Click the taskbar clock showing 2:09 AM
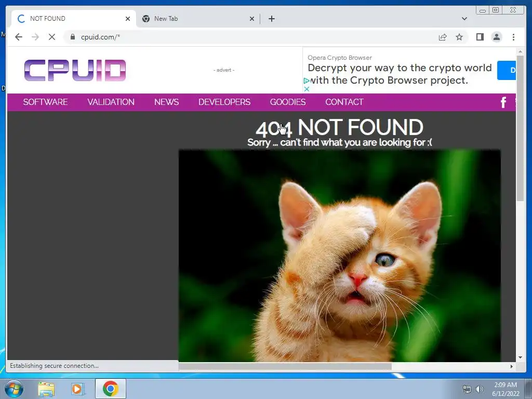The image size is (532, 399). coord(506,389)
